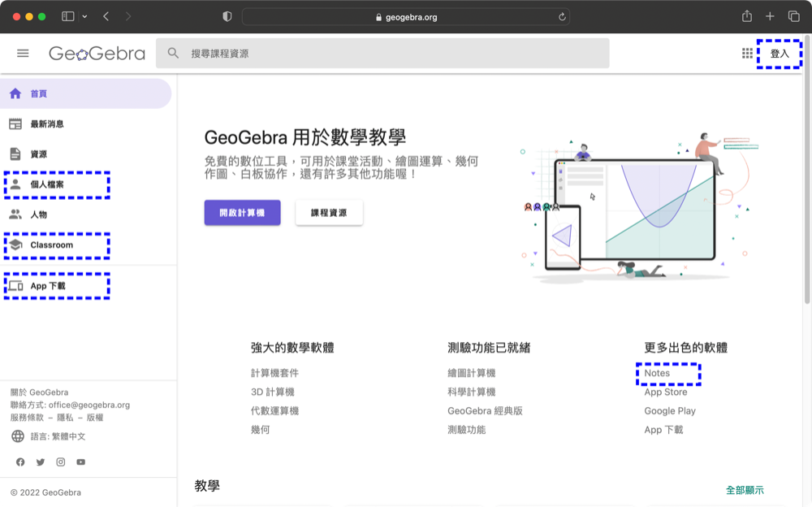The image size is (812, 507).
Task: Open 資源 in the sidebar
Action: (38, 154)
